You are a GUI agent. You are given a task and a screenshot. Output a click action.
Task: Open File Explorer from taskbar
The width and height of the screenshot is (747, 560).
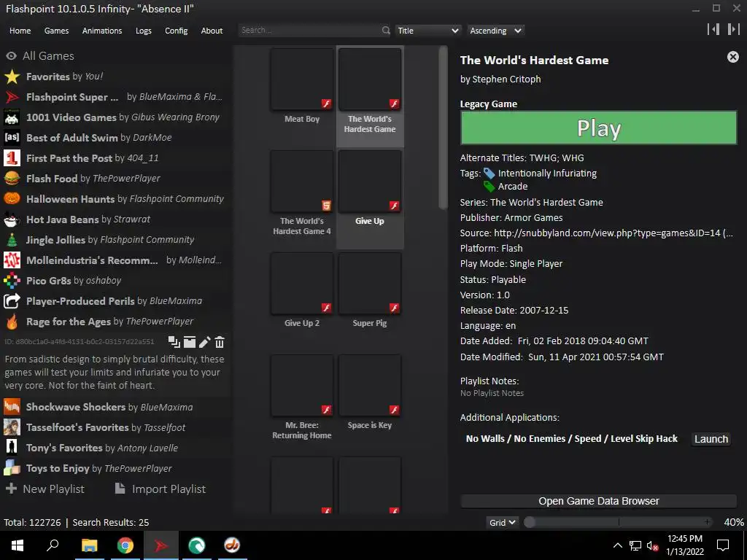point(89,545)
